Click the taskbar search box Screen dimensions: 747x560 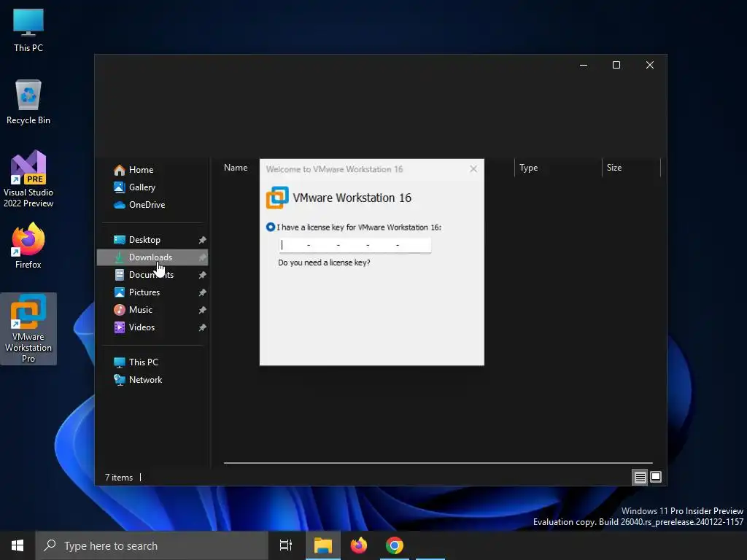[x=152, y=545]
